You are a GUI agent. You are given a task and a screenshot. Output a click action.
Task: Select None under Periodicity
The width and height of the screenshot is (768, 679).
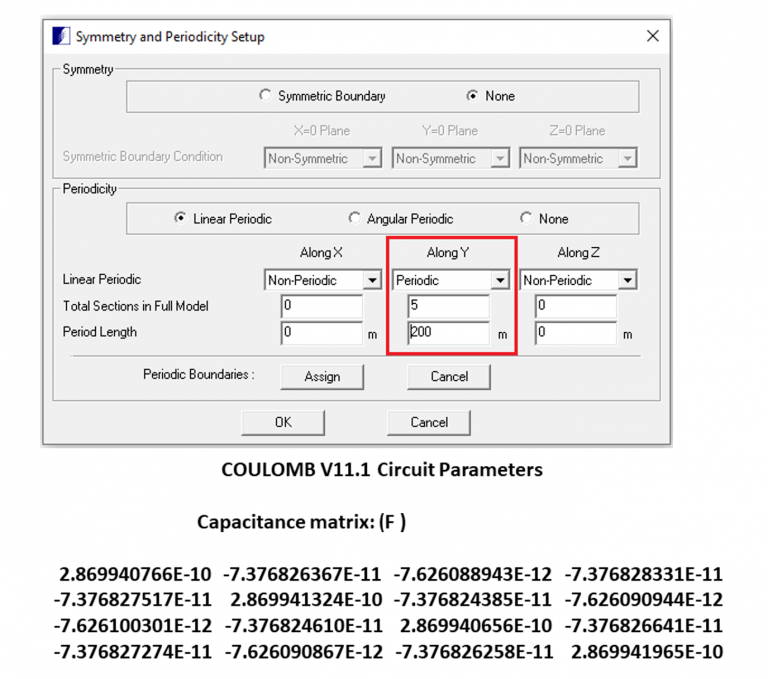tap(526, 218)
